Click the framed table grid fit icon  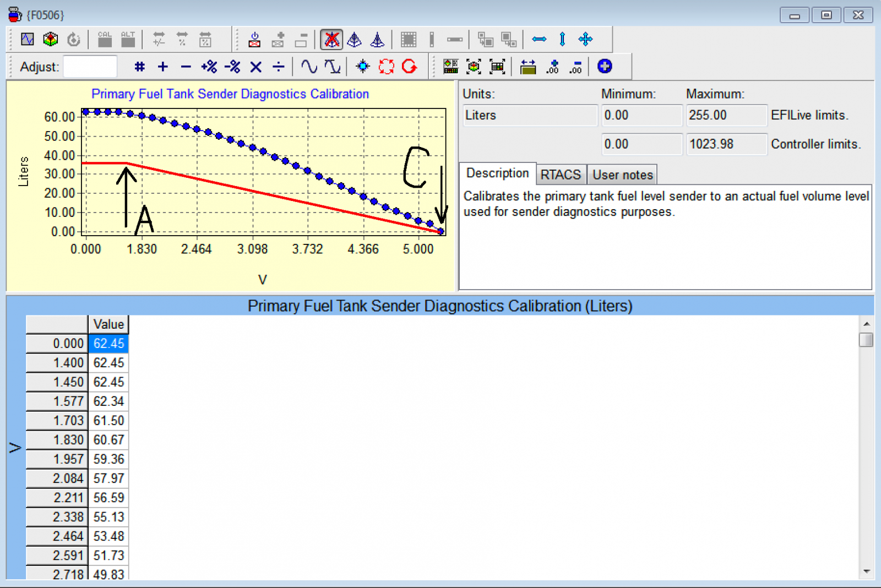pyautogui.click(x=497, y=67)
